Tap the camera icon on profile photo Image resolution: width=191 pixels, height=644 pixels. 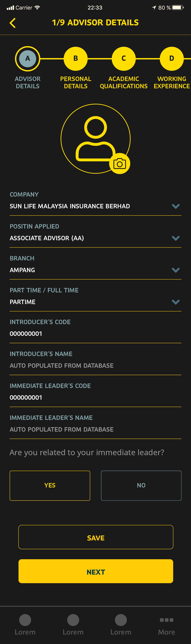click(120, 164)
